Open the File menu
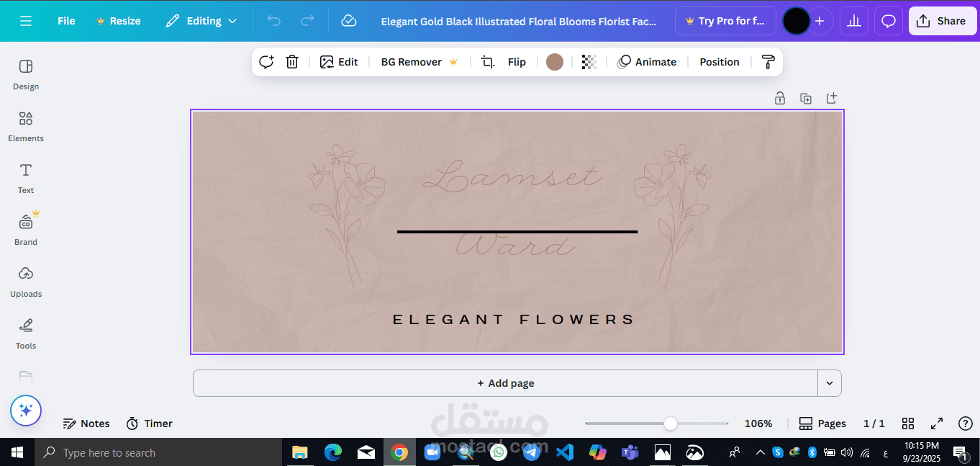 click(x=66, y=21)
